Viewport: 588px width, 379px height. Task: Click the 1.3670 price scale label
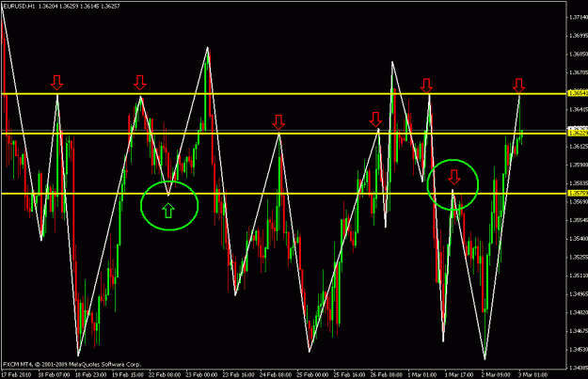579,72
